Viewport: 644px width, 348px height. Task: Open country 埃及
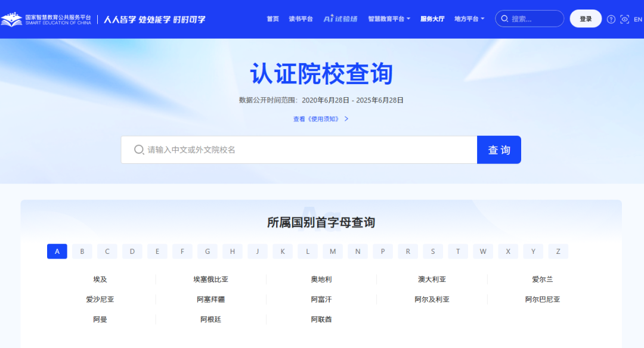tap(100, 279)
